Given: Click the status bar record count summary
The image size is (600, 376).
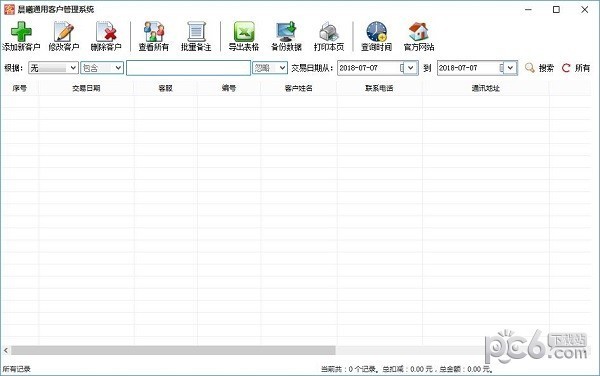Looking at the screenshot, I should (x=407, y=369).
